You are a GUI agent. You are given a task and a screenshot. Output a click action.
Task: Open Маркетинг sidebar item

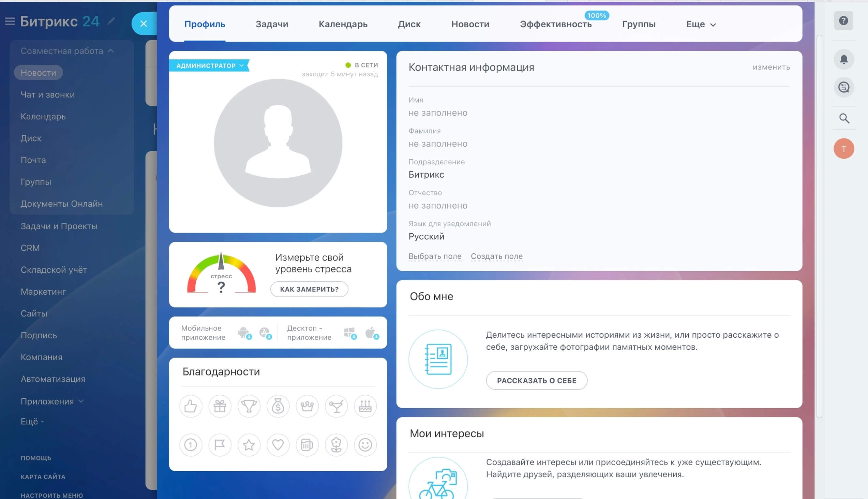43,292
